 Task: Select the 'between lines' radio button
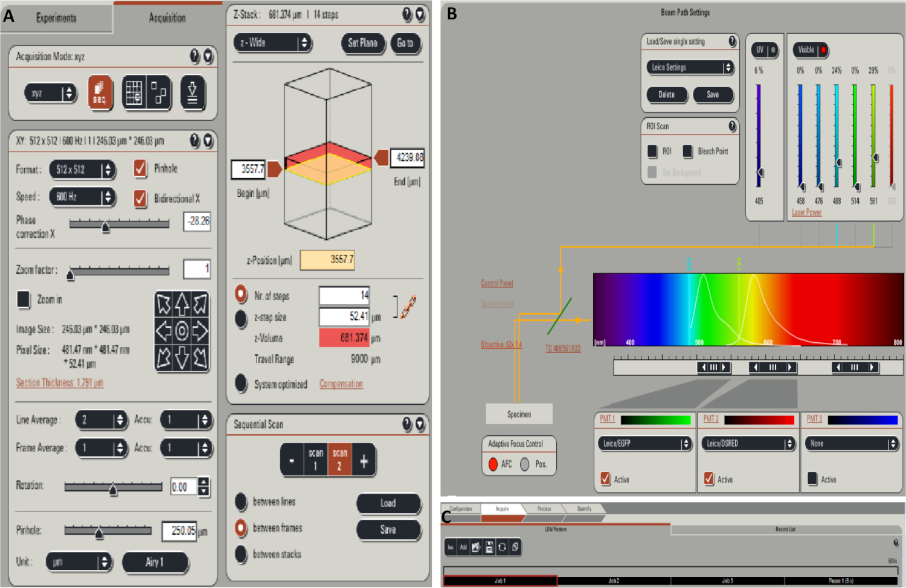coord(241,502)
